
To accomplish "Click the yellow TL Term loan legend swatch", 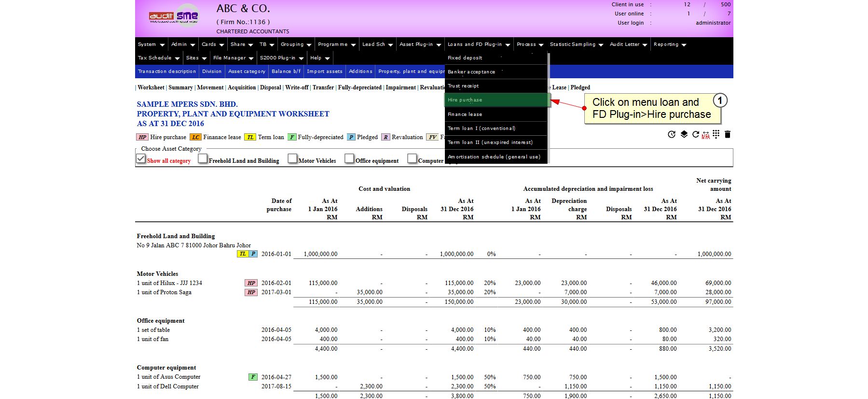I will click(x=250, y=137).
